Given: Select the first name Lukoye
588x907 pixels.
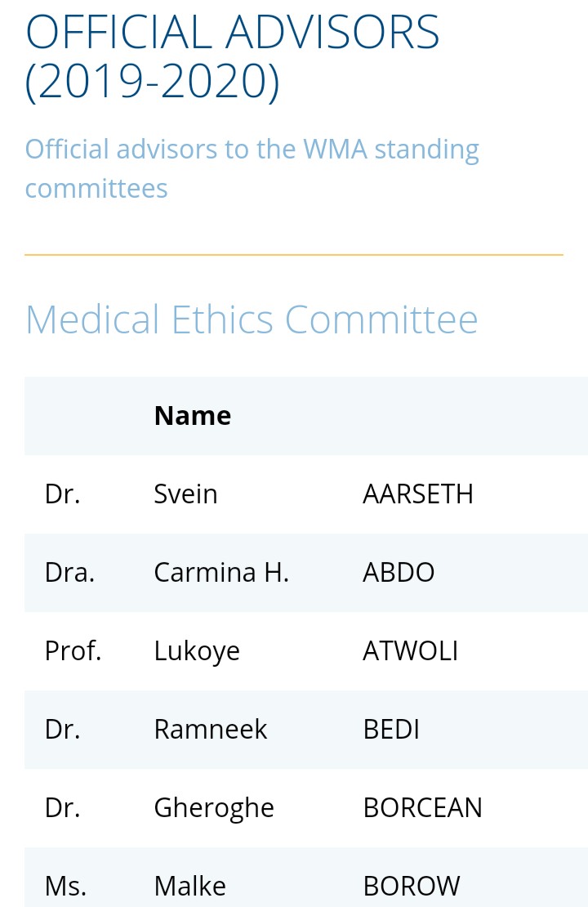Looking at the screenshot, I should pos(197,651).
